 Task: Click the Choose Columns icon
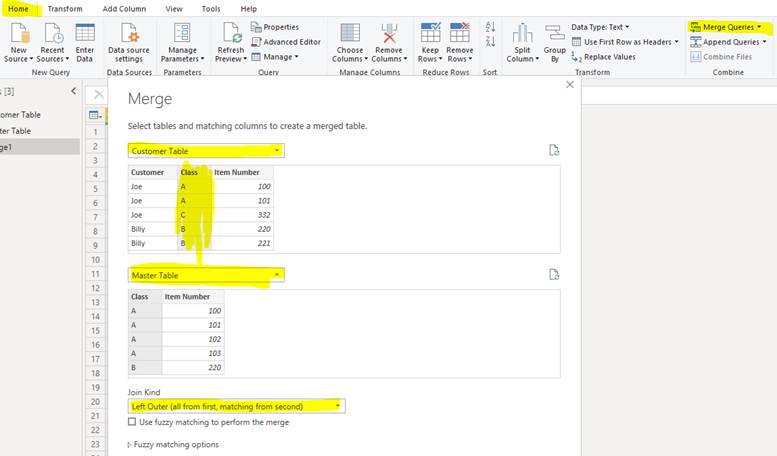pyautogui.click(x=350, y=33)
